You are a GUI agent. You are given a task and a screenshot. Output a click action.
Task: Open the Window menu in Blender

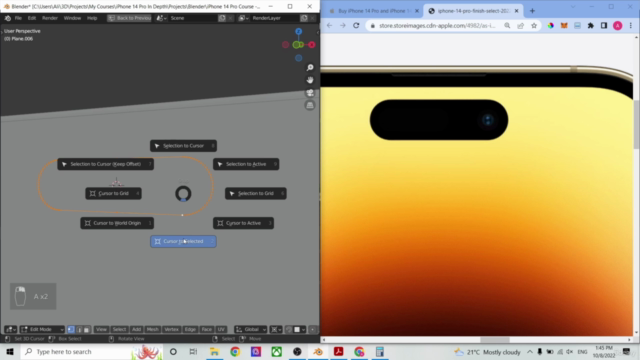[x=72, y=18]
